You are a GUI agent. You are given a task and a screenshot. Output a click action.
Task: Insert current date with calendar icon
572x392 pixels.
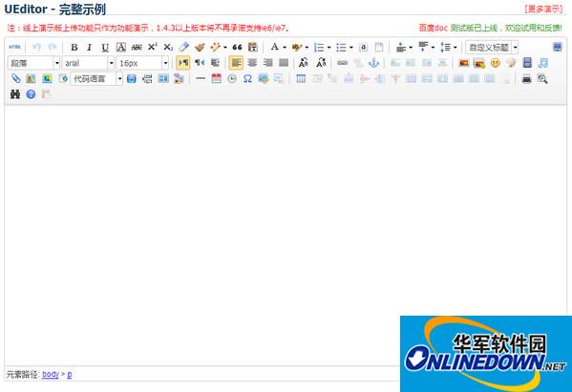[217, 78]
